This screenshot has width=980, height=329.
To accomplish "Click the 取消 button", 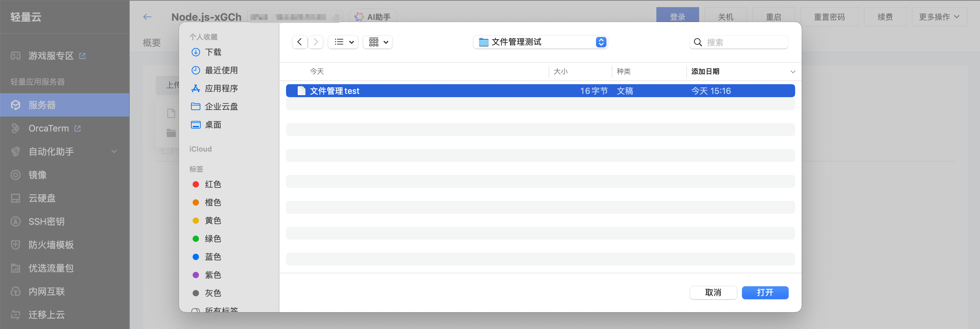I will coord(712,292).
